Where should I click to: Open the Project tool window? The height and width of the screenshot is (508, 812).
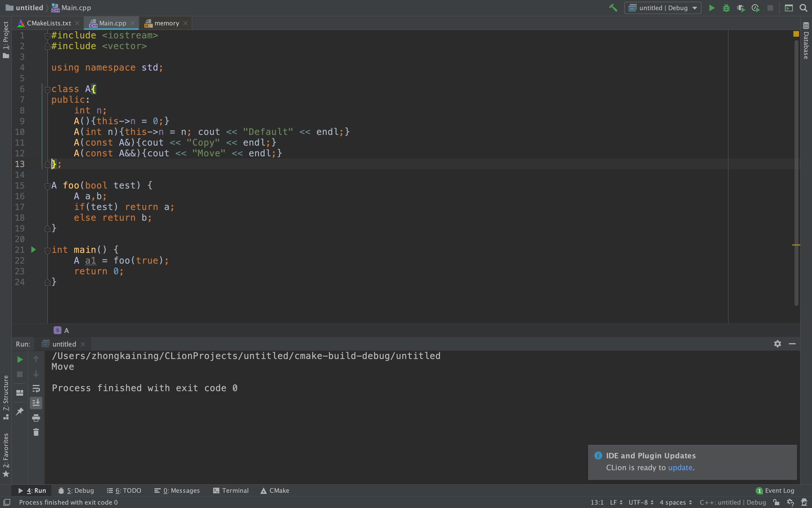coord(6,40)
